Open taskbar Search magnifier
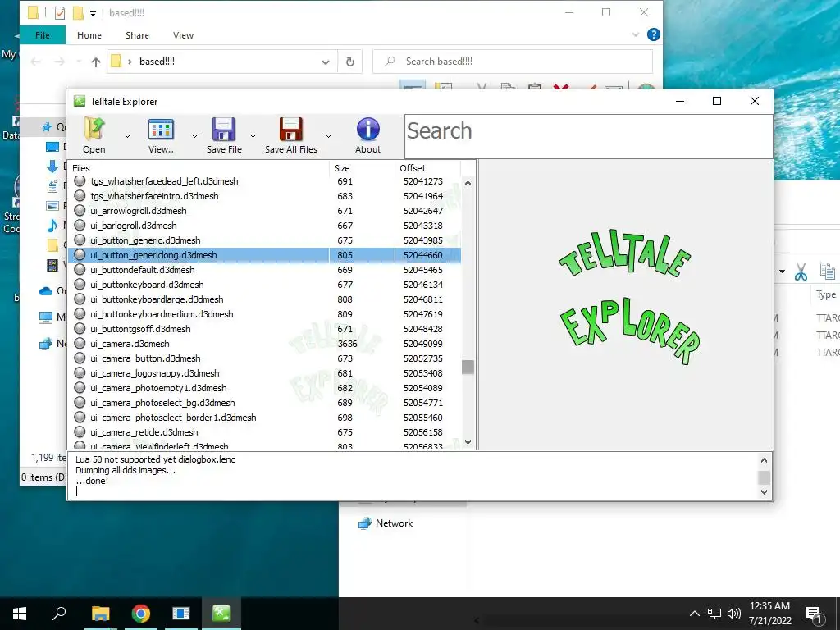840x630 pixels. [59, 614]
